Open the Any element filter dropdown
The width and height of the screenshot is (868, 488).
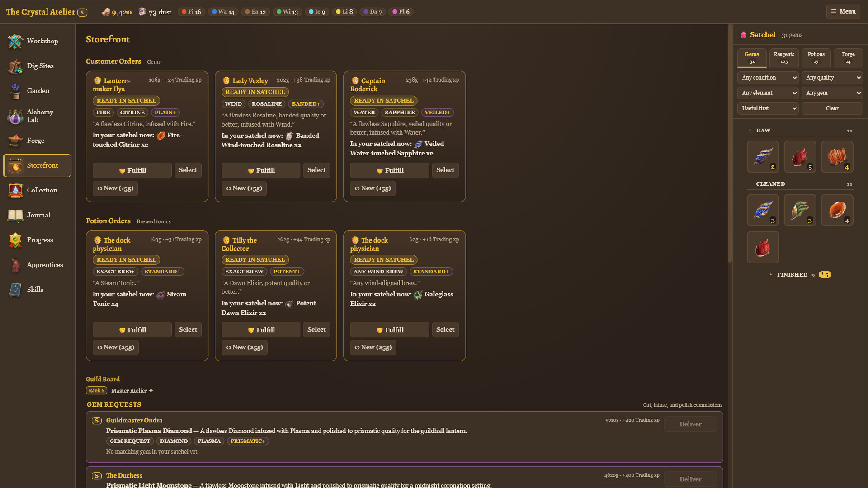(x=768, y=93)
